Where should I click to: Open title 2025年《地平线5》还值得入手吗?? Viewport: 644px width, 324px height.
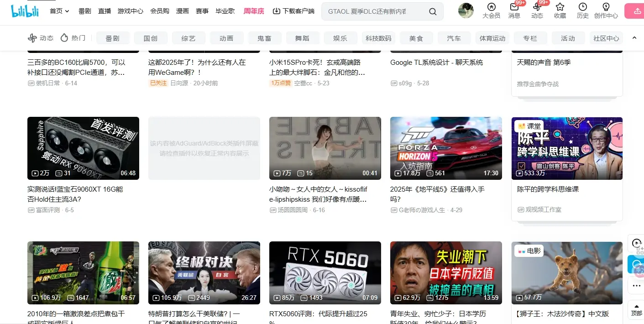(x=437, y=194)
